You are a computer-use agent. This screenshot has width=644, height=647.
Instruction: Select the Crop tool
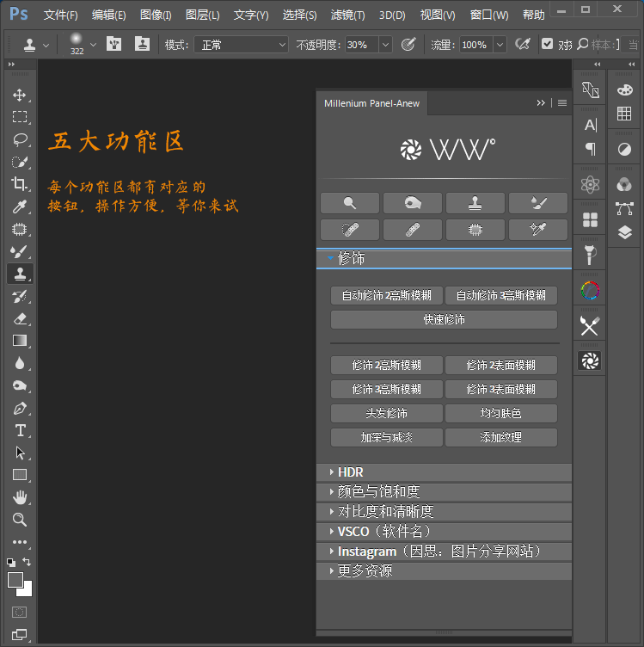click(20, 183)
